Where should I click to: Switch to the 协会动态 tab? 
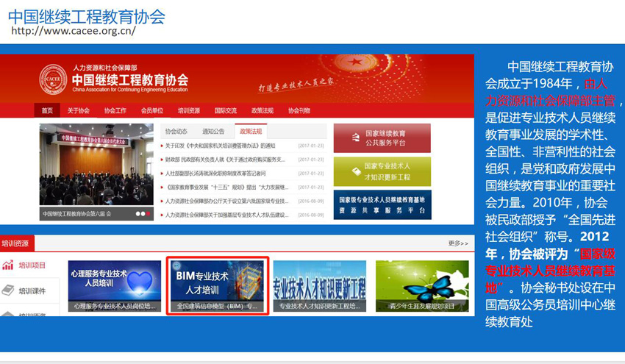click(176, 131)
